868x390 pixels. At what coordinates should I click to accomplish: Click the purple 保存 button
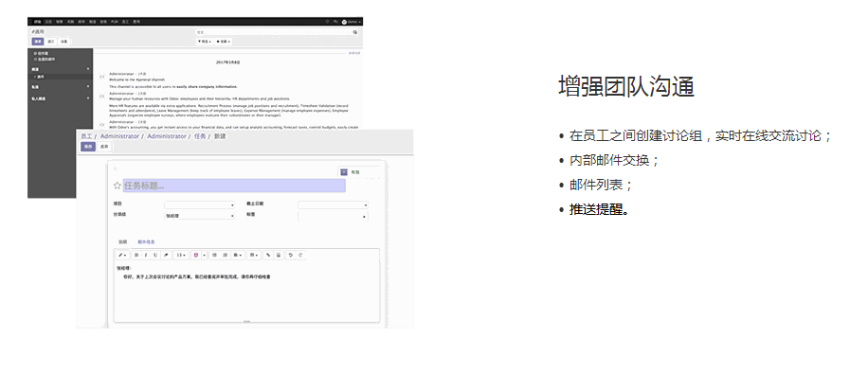point(88,147)
